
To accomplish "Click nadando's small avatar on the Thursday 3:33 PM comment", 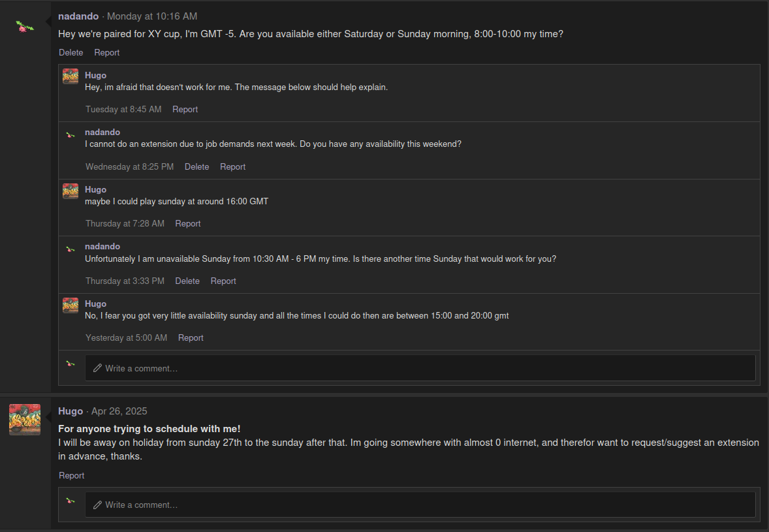I will [71, 249].
